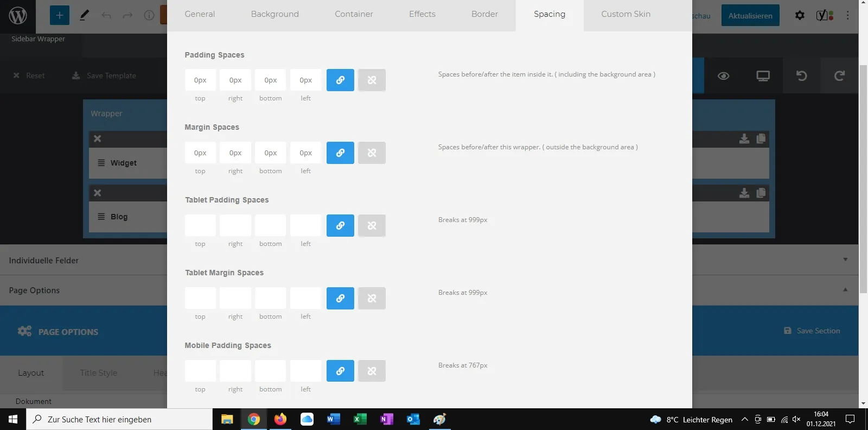Toggle the eye preview icon
This screenshot has width=868, height=430.
click(723, 76)
